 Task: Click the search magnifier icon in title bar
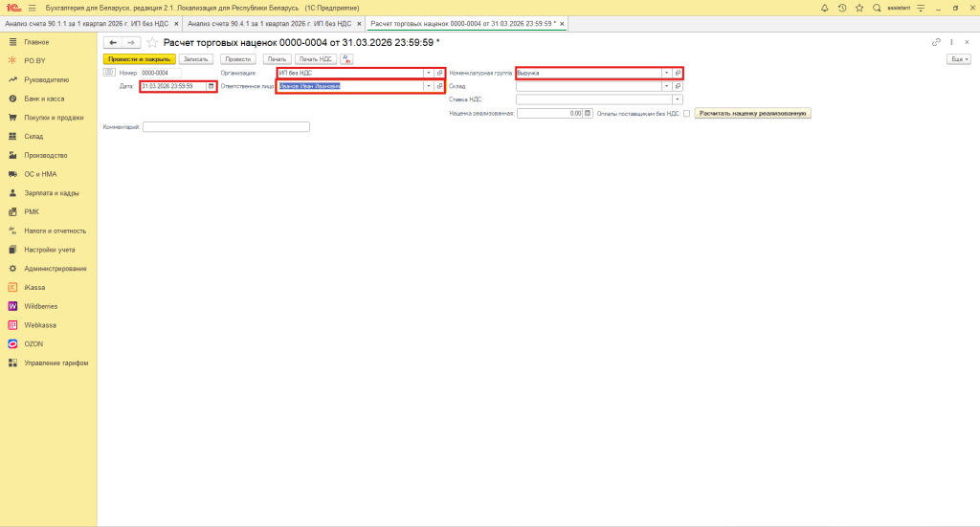(876, 8)
